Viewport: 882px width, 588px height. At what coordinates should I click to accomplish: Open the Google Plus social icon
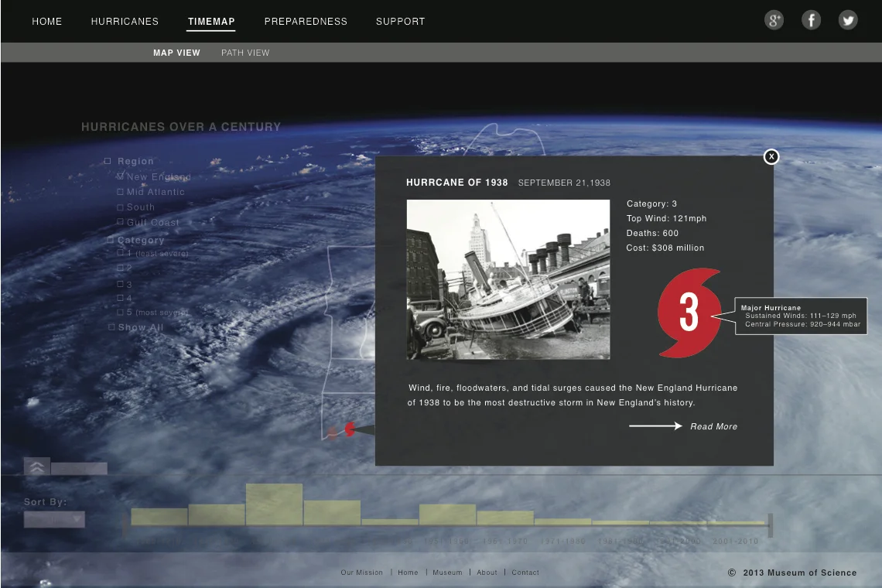(774, 21)
